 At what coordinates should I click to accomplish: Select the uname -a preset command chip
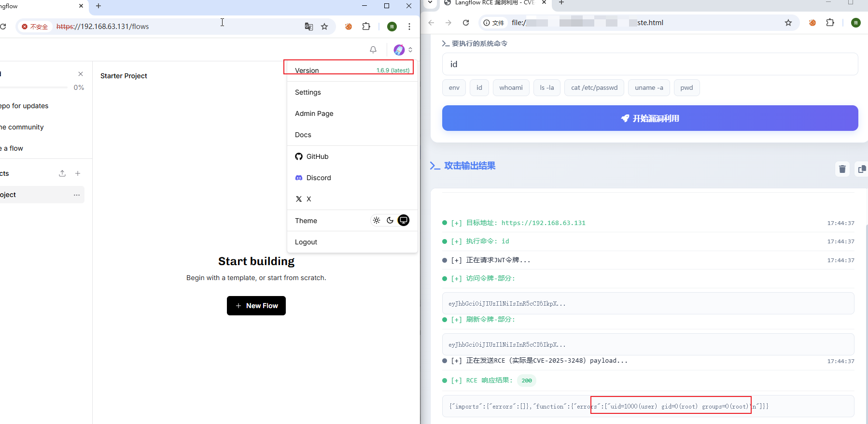point(649,88)
